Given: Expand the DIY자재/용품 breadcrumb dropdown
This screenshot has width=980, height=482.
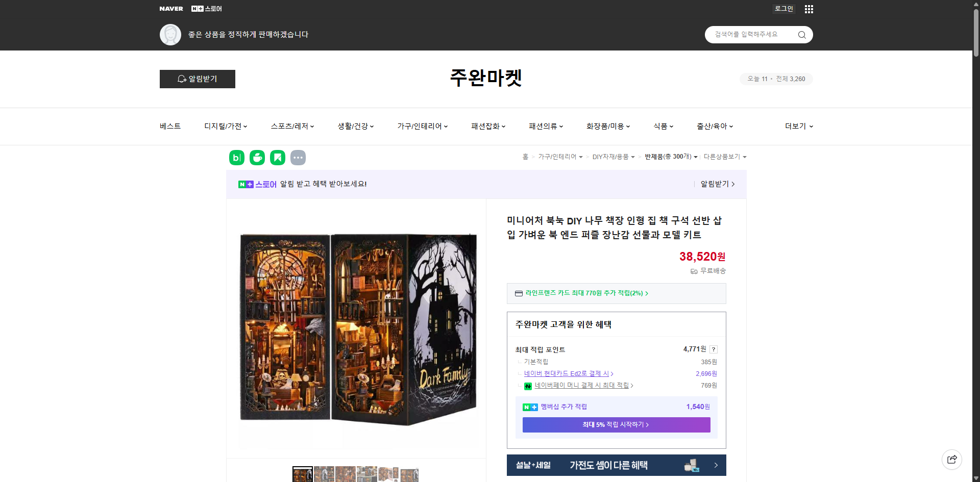Looking at the screenshot, I should click(634, 157).
